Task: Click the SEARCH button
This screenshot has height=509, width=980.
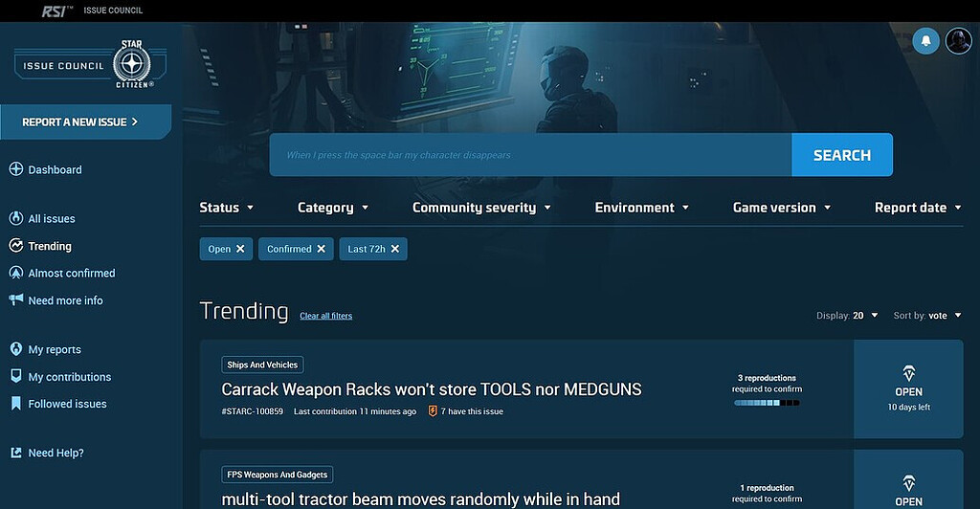Action: point(842,155)
